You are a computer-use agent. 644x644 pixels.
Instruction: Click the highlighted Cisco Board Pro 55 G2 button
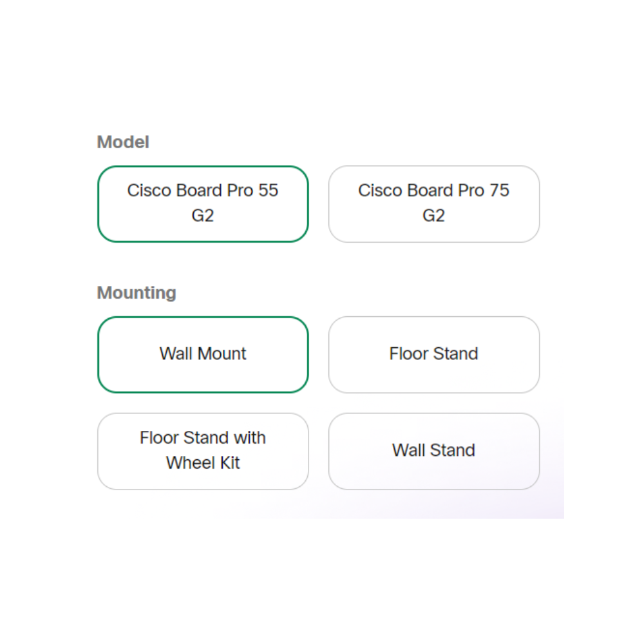pyautogui.click(x=203, y=204)
